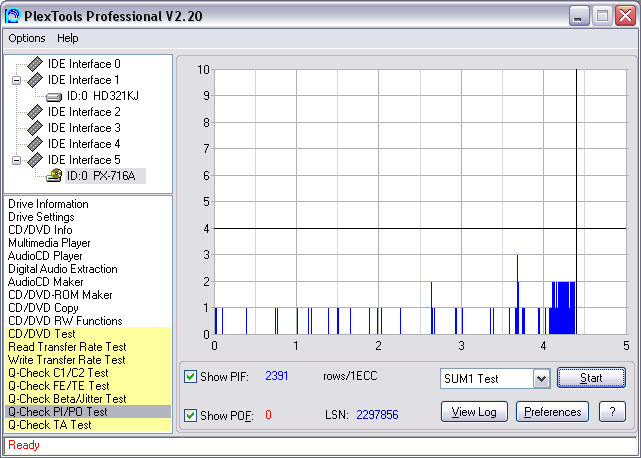Click the IDE Interface 3 chip icon
Viewport: 641px width, 458px height.
(35, 128)
